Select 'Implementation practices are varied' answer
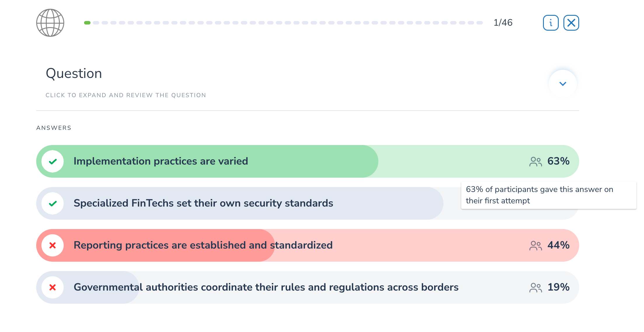644x332 pixels. click(161, 161)
